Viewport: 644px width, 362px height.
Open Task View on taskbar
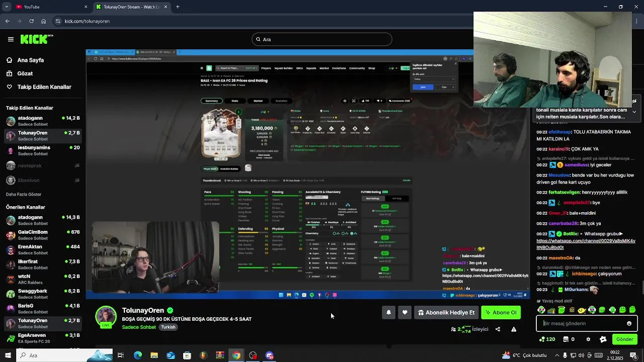tap(121, 355)
